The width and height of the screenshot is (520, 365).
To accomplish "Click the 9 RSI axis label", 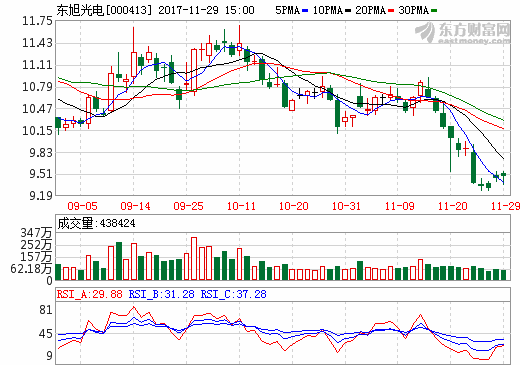I will [49, 356].
